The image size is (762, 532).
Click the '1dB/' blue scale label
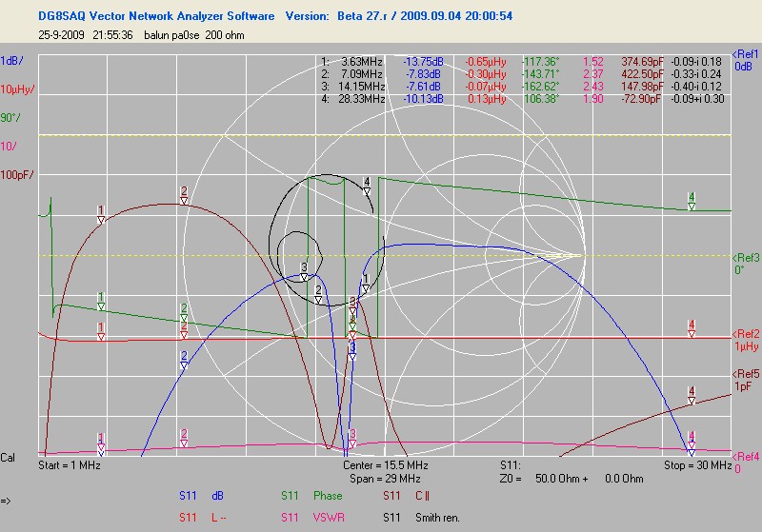pyautogui.click(x=11, y=61)
